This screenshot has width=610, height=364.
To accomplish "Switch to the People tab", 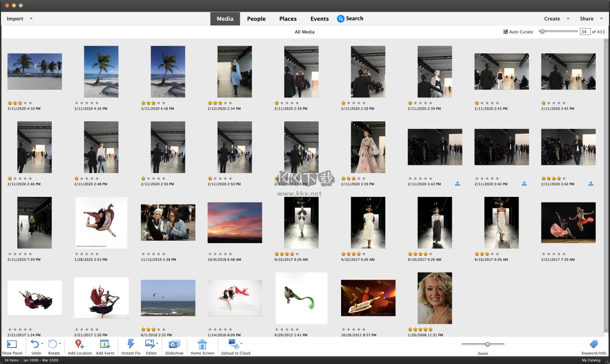I will click(256, 19).
